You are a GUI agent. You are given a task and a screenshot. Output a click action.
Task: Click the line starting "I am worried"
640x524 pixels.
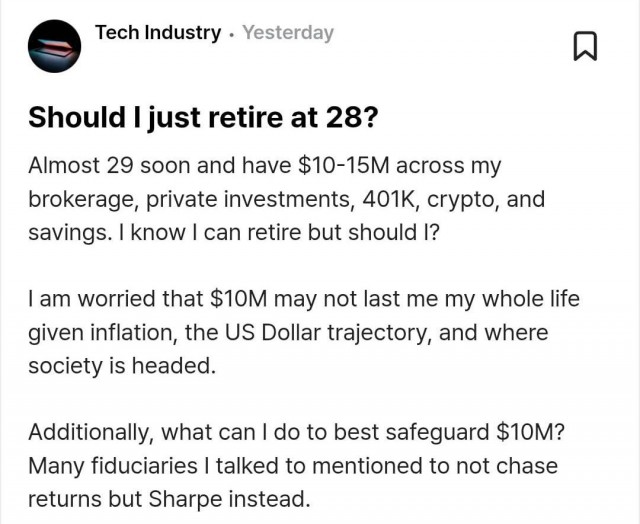(x=303, y=299)
